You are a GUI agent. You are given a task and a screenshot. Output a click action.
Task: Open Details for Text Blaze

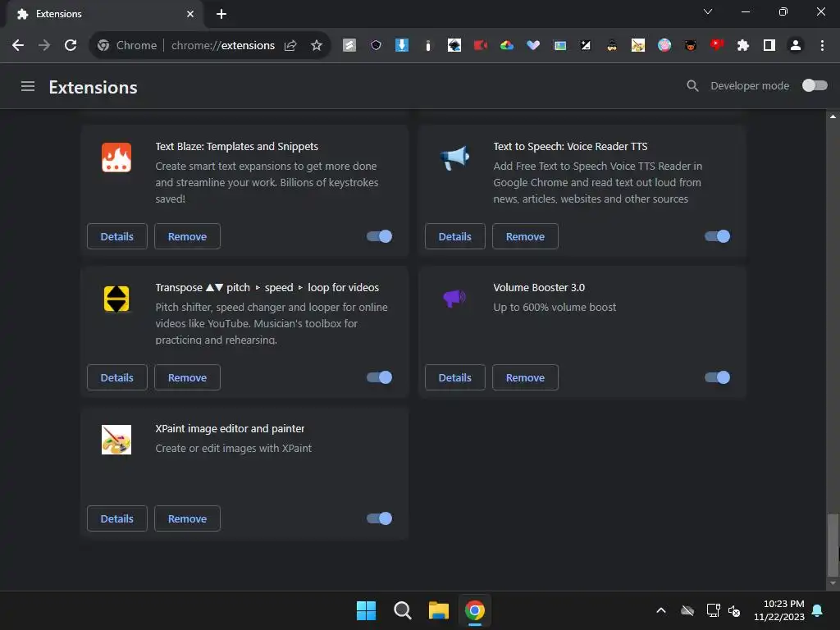click(116, 236)
